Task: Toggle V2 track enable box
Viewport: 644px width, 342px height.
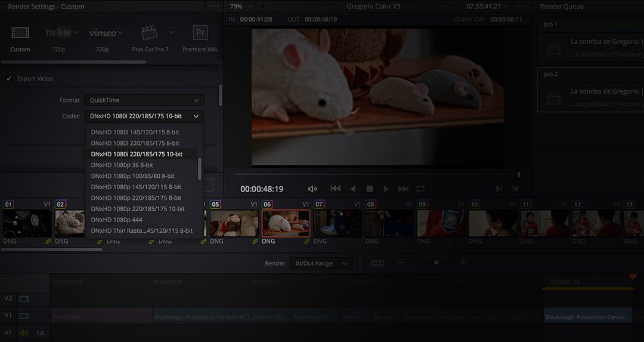Action: (x=24, y=299)
